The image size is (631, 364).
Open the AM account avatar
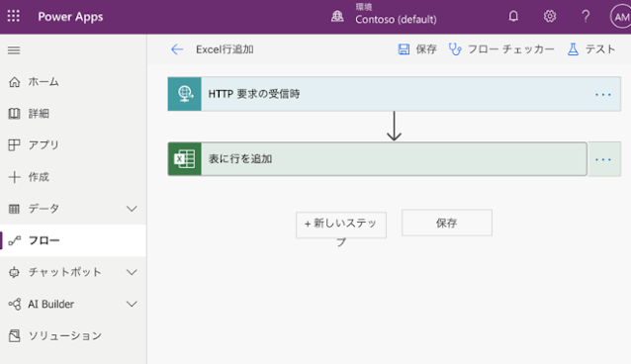620,17
